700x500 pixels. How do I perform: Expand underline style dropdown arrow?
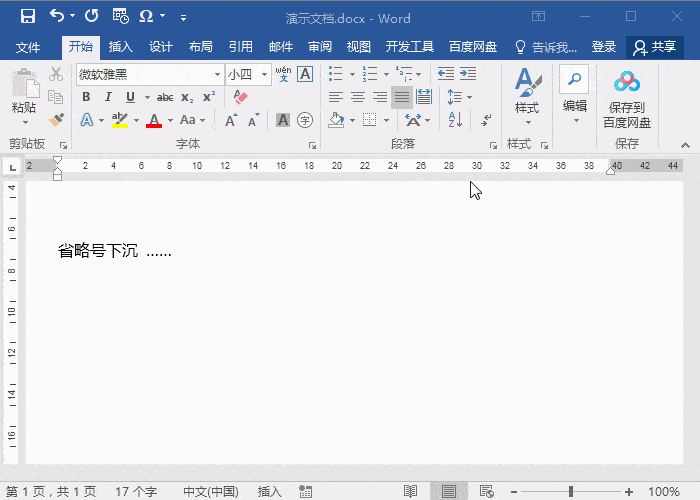tap(147, 97)
